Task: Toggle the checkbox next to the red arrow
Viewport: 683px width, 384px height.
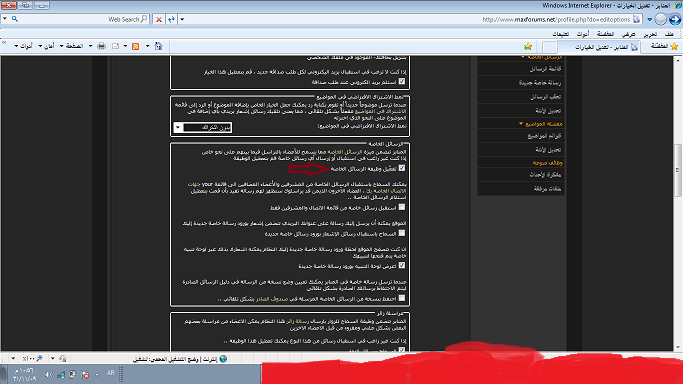Action: [x=402, y=168]
